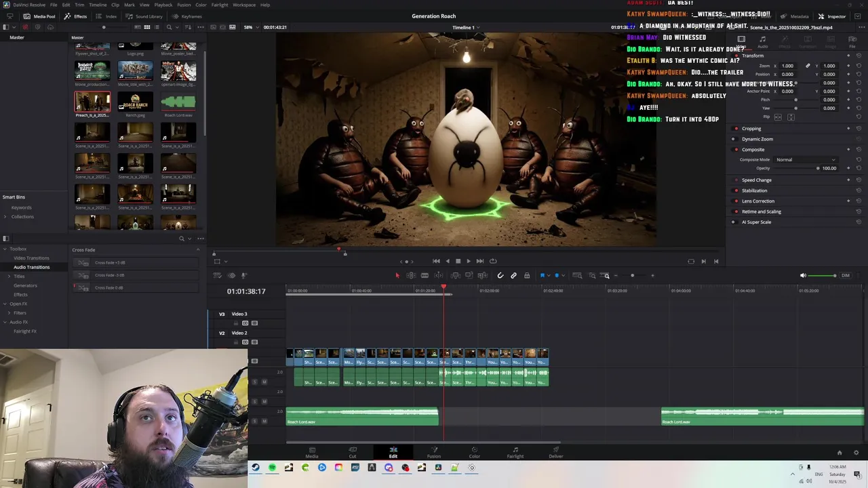Toggle the Stabilization enable switch
868x488 pixels.
point(736,190)
